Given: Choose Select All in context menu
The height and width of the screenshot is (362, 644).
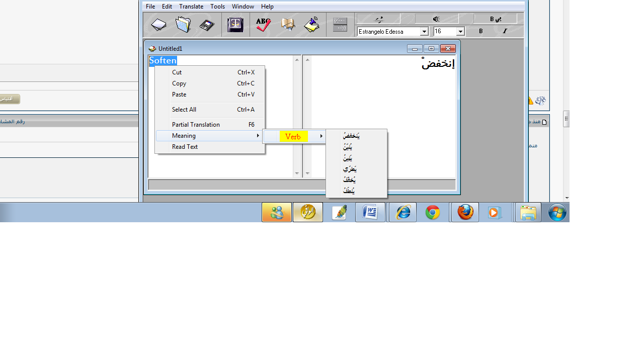Looking at the screenshot, I should (210, 110).
